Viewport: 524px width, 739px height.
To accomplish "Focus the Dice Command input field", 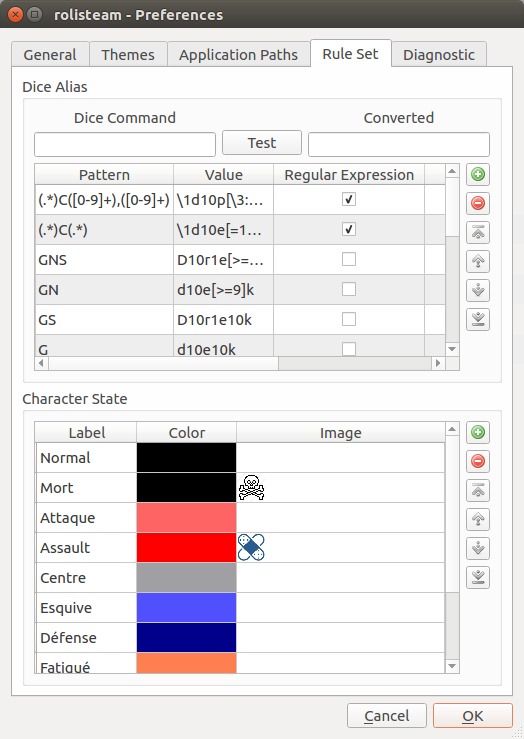I will (125, 144).
